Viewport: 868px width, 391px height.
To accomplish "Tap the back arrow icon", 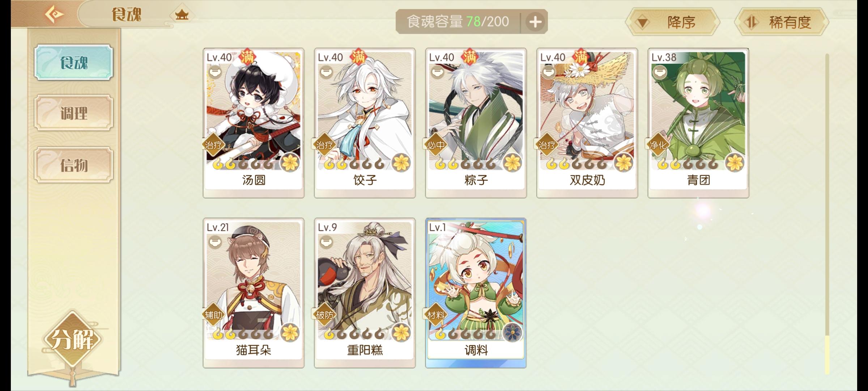I will [x=54, y=14].
